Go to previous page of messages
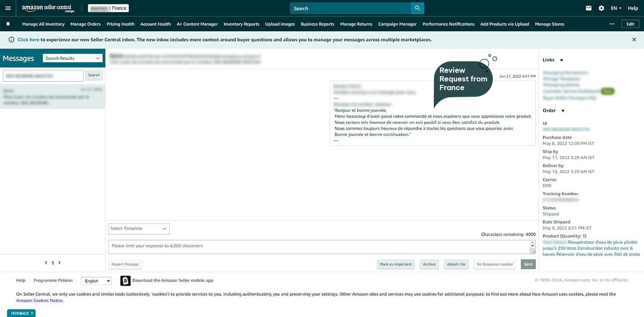 (x=46, y=263)
